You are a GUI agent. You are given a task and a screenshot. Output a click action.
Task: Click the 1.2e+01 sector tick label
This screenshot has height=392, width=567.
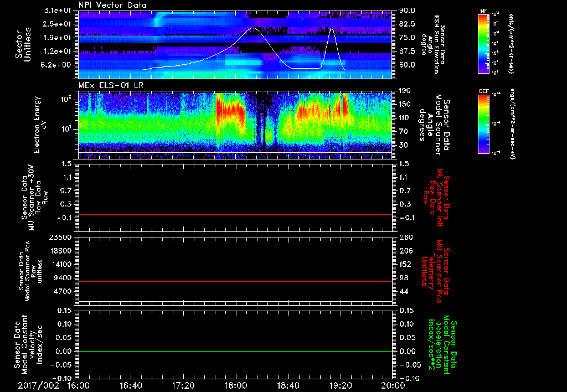point(59,51)
